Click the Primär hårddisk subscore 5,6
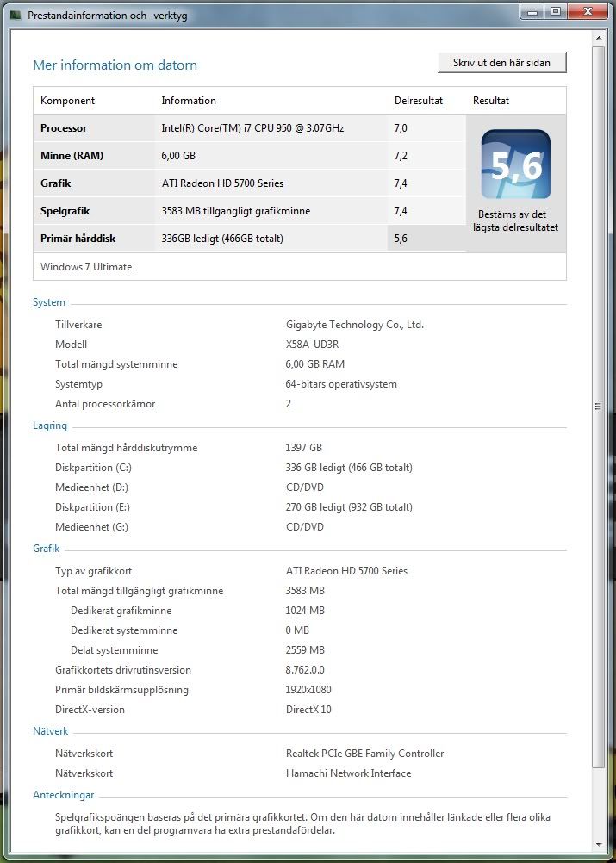The image size is (616, 863). pos(401,239)
